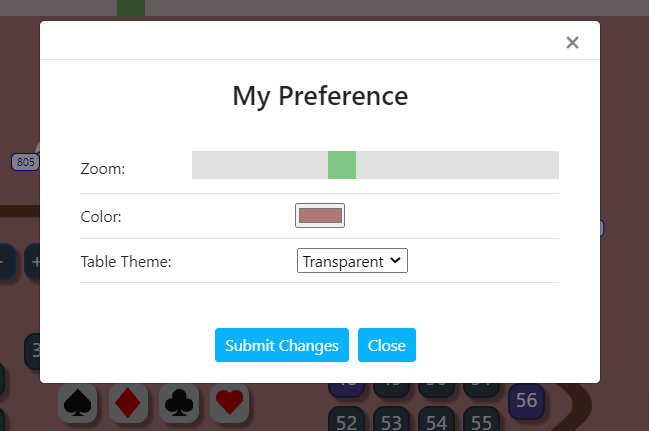Open the Table Theme dropdown
The height and width of the screenshot is (431, 649).
pos(352,261)
